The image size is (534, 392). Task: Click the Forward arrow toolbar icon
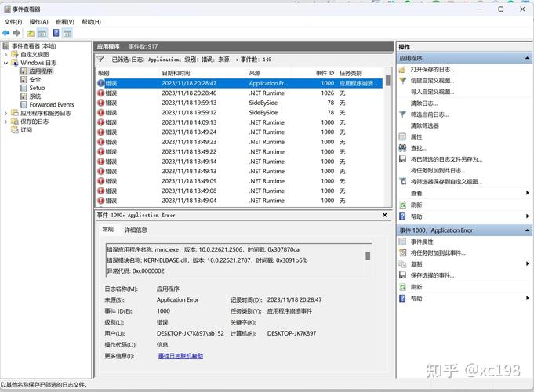coord(16,33)
